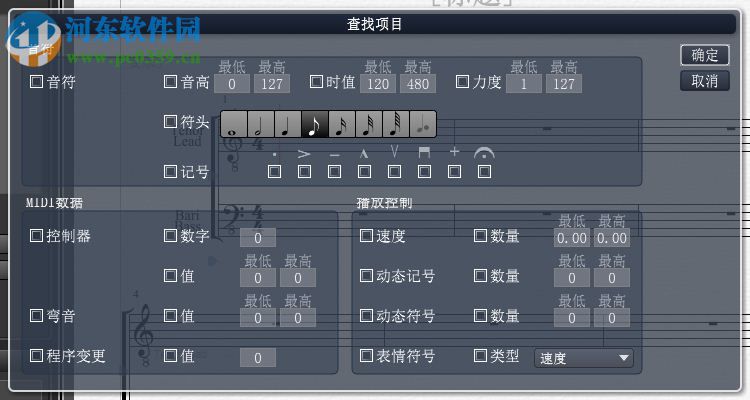Select the dotted note notehead
Image resolution: width=750 pixels, height=400 pixels.
[423, 124]
